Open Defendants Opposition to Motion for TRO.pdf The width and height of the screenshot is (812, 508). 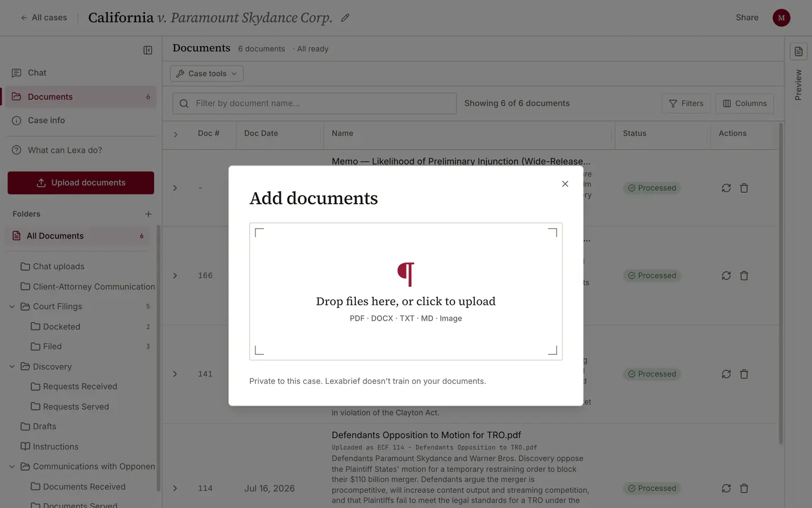[x=426, y=435]
